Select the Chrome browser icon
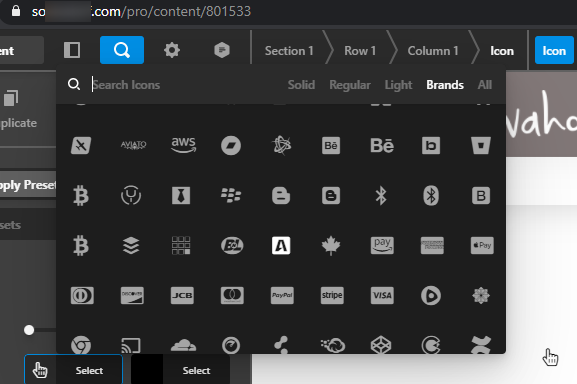The image size is (577, 384). (81, 345)
